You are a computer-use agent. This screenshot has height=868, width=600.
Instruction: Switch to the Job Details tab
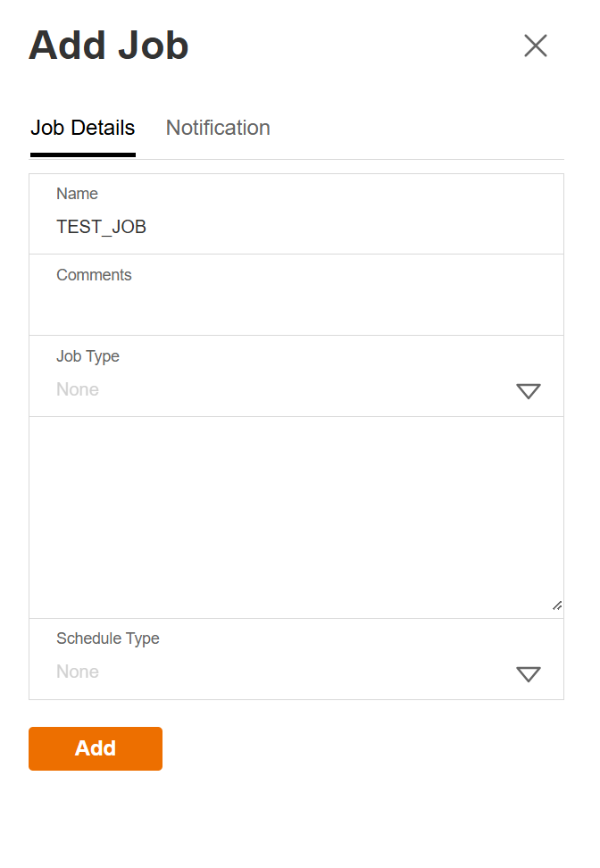[x=83, y=128]
